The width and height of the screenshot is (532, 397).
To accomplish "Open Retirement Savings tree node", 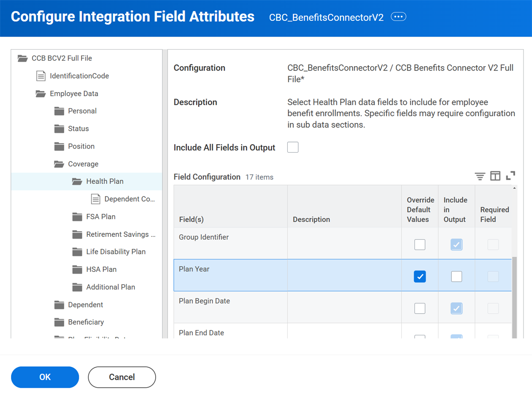I will (x=121, y=234).
